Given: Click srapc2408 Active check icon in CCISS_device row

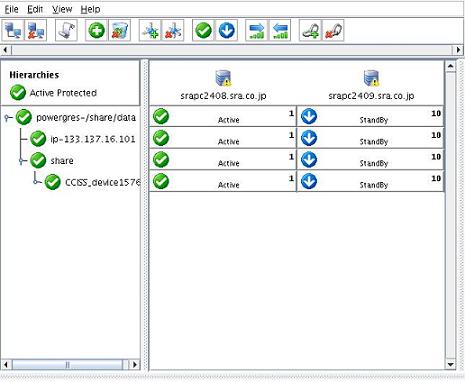Looking at the screenshot, I should (x=161, y=181).
